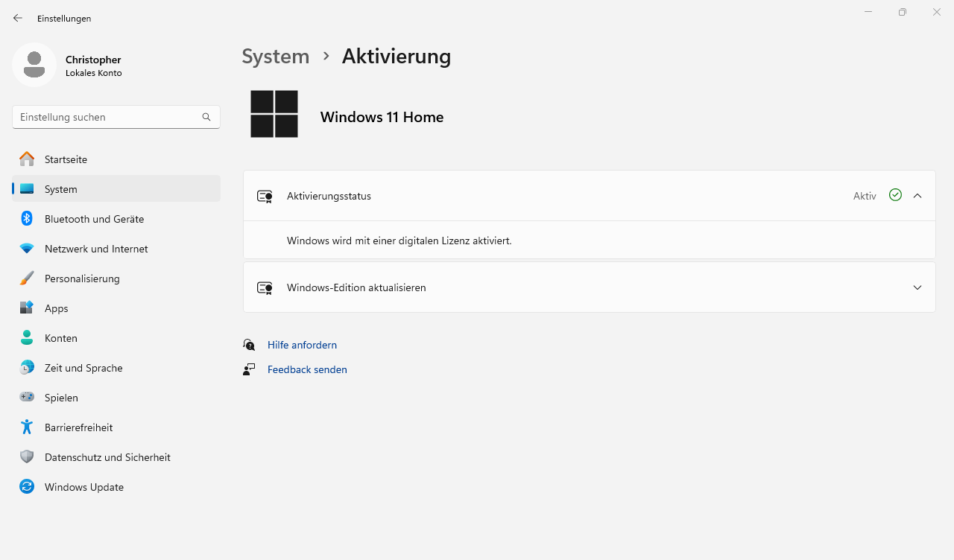Click the Windows-Edition aktualisieren certificate icon

(265, 287)
